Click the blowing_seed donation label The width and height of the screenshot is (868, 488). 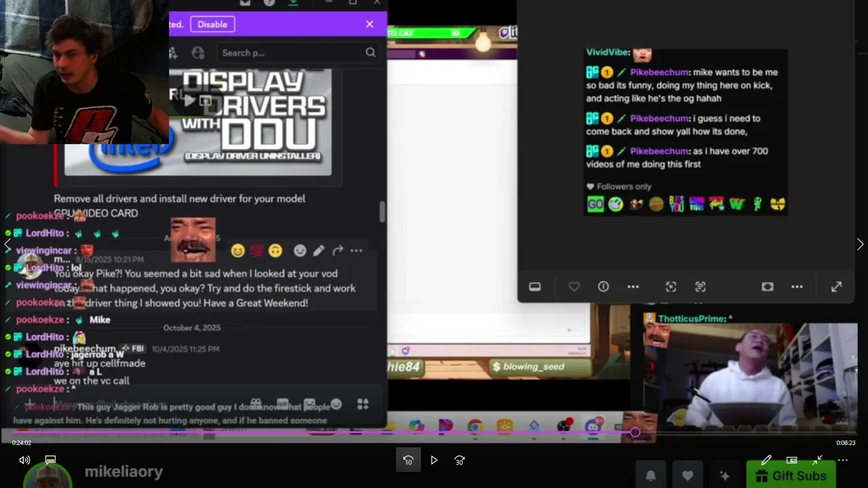(534, 367)
